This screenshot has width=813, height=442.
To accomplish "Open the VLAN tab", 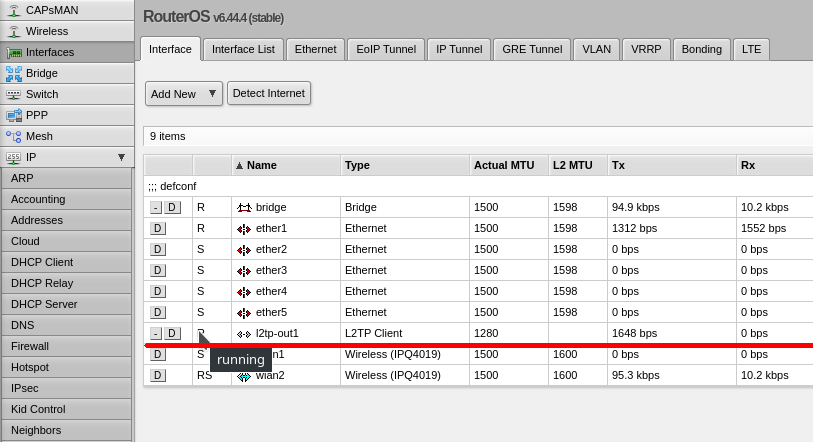I will pyautogui.click(x=596, y=49).
